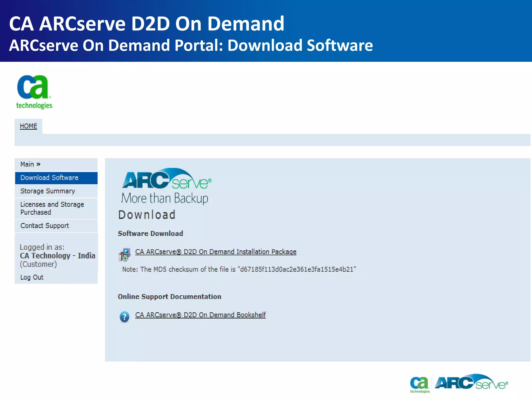The image size is (532, 399).
Task: Open Licenses and Storage Purchased
Action: point(56,208)
